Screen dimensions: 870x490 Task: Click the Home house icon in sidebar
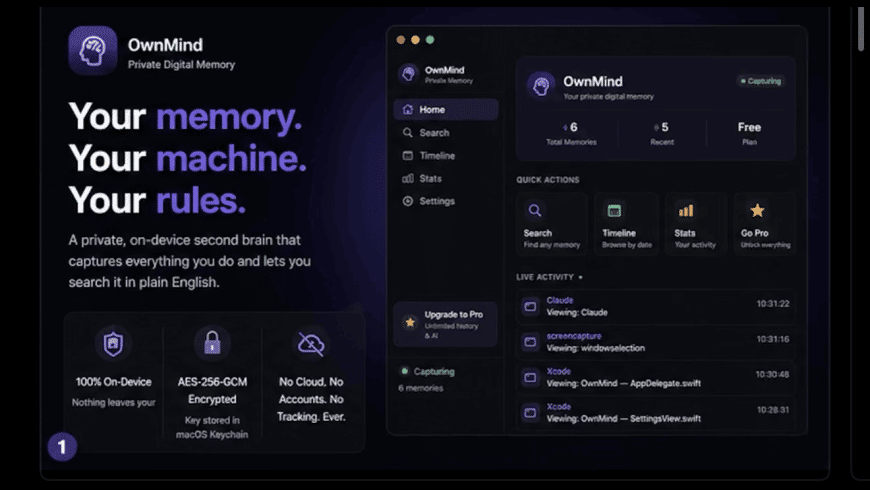408,109
